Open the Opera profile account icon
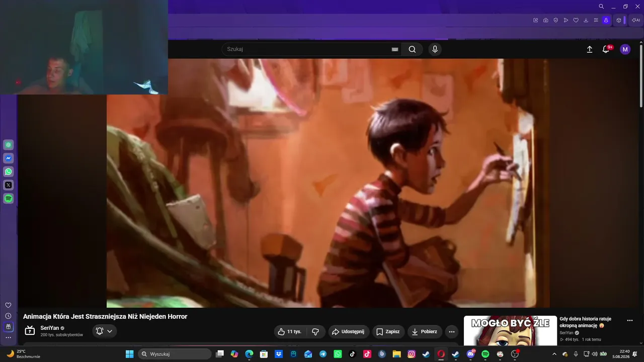This screenshot has height=362, width=644. tap(606, 20)
